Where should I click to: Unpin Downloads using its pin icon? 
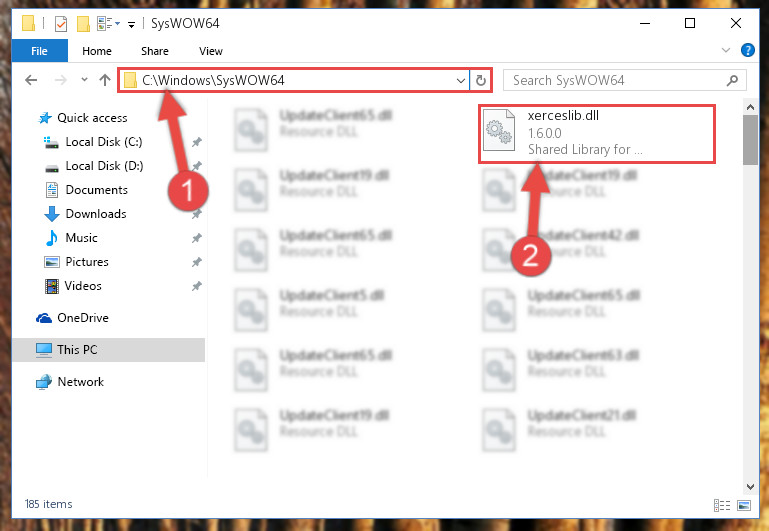coord(196,214)
